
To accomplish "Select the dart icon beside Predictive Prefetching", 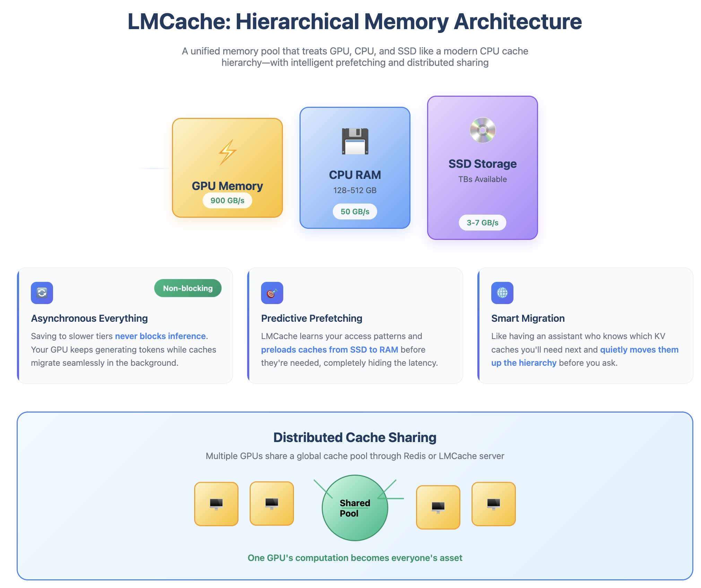I will (x=272, y=293).
